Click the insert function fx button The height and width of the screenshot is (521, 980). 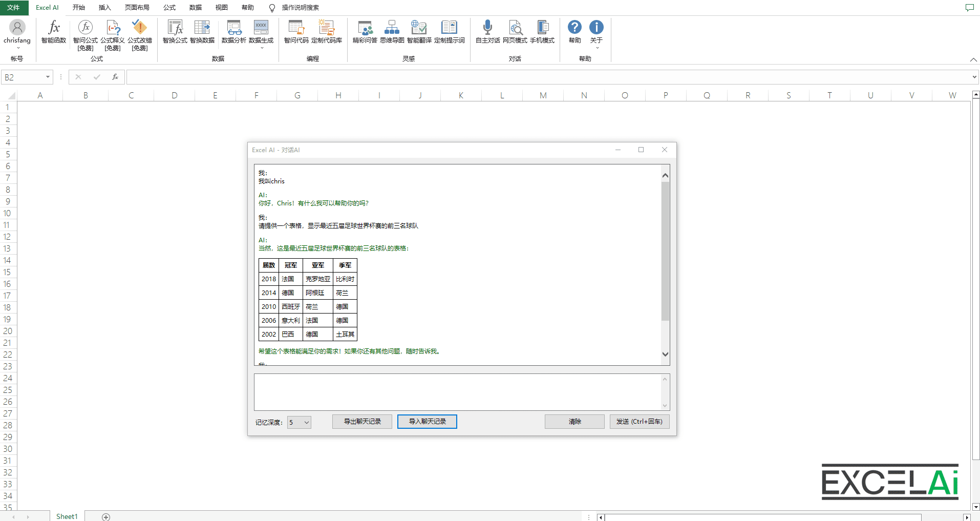[x=115, y=77]
